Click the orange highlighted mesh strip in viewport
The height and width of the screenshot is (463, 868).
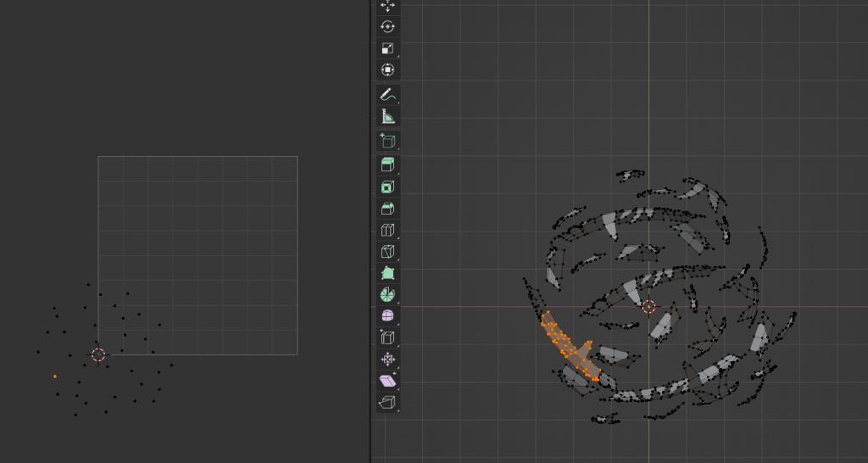tap(570, 349)
